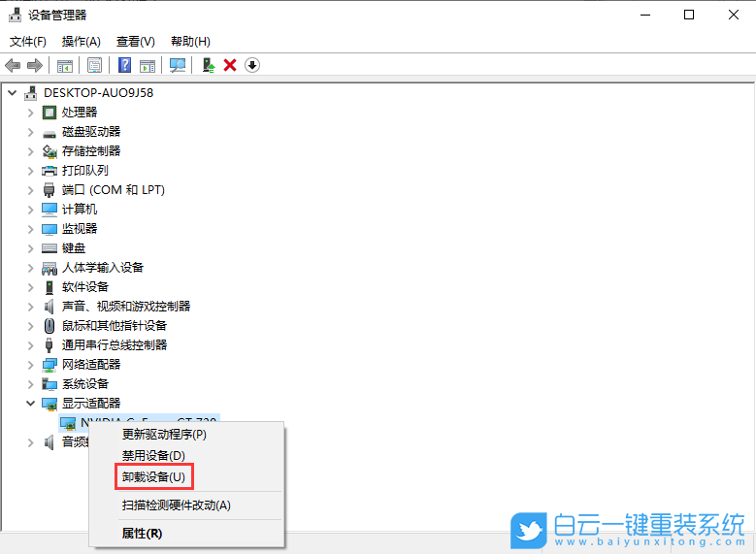Click the Disable device down-arrow icon
The image size is (756, 554).
coord(252,65)
